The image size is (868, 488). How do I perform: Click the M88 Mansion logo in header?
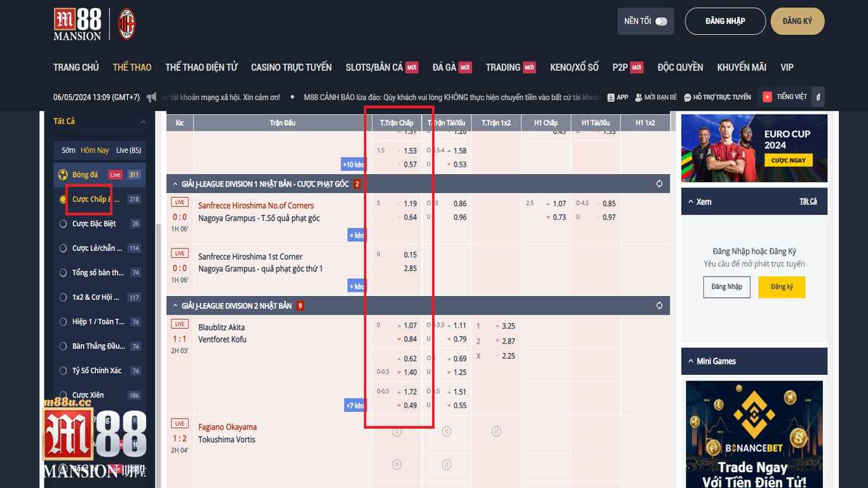(77, 24)
